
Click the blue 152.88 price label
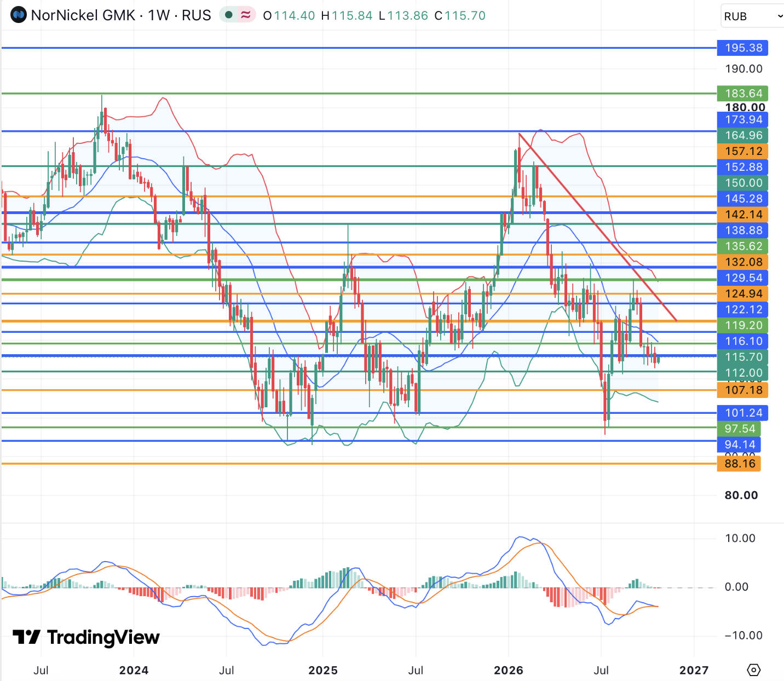point(743,167)
